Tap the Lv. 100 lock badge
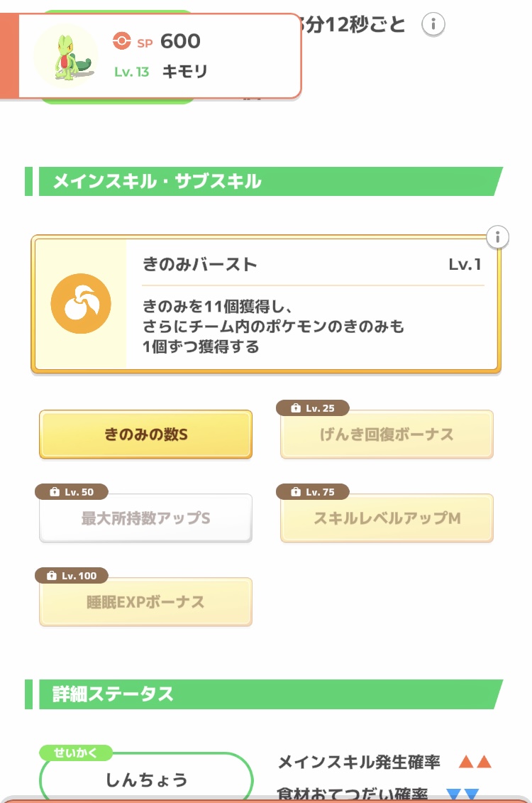532x803 pixels. [72, 576]
